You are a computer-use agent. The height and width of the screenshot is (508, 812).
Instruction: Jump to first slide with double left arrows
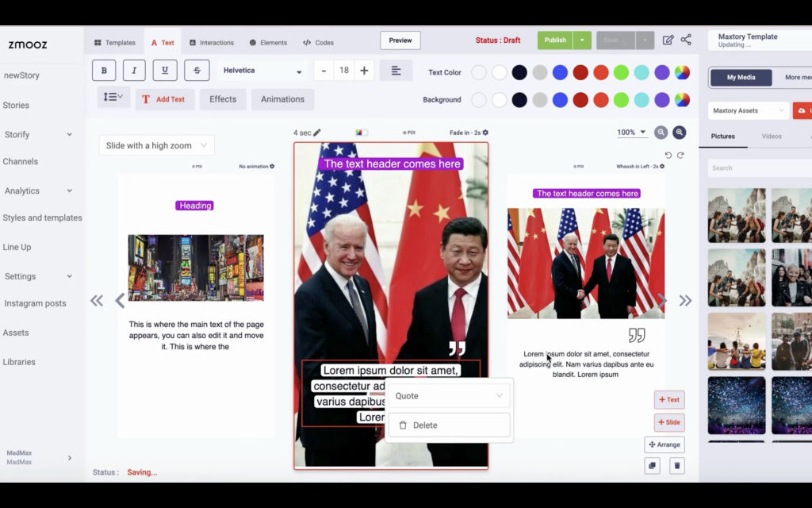coord(97,301)
